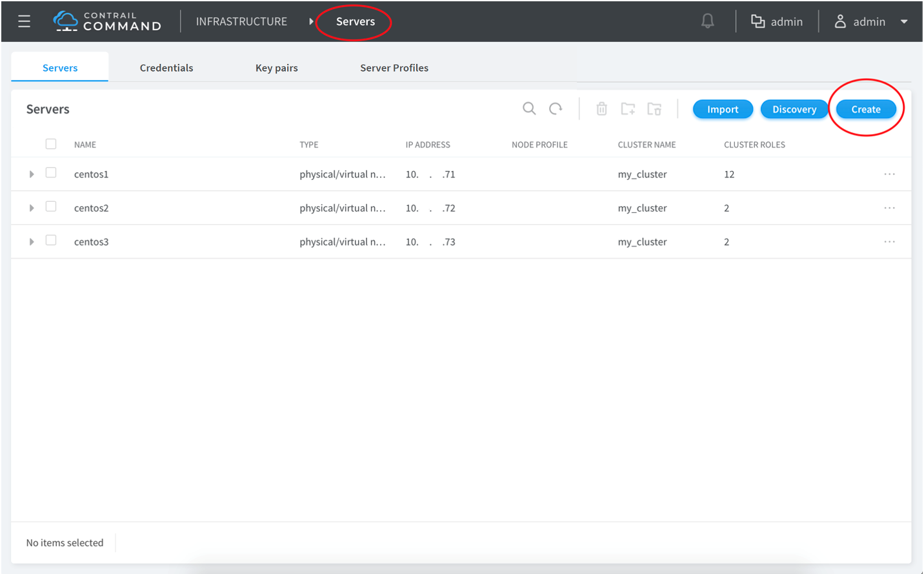Open the actions menu for centos3

point(889,242)
